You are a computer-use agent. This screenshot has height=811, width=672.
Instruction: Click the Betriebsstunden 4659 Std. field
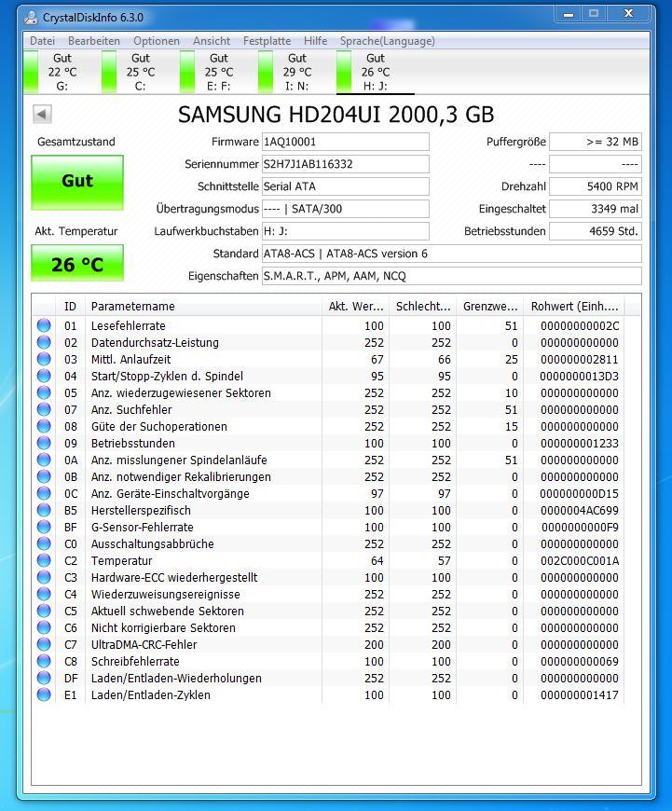pos(596,231)
